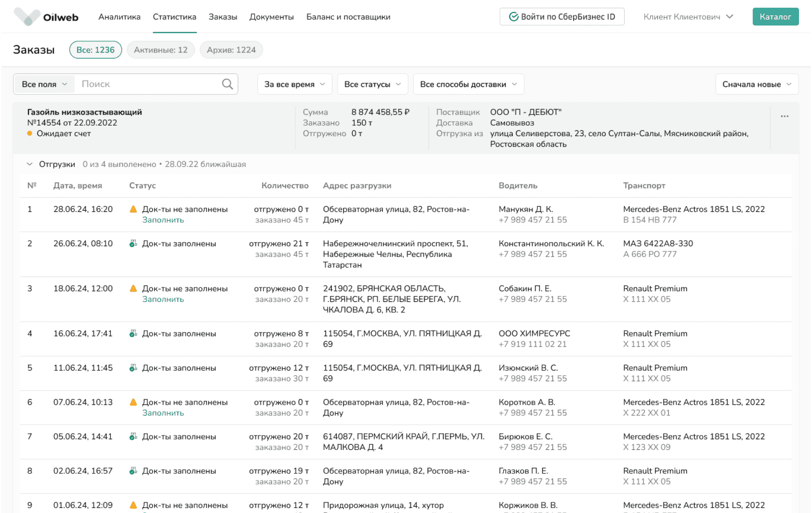The image size is (812, 513).
Task: Go to the Документы tab
Action: pyautogui.click(x=272, y=17)
